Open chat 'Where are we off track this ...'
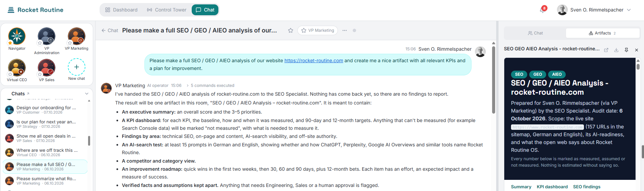 tap(45, 152)
